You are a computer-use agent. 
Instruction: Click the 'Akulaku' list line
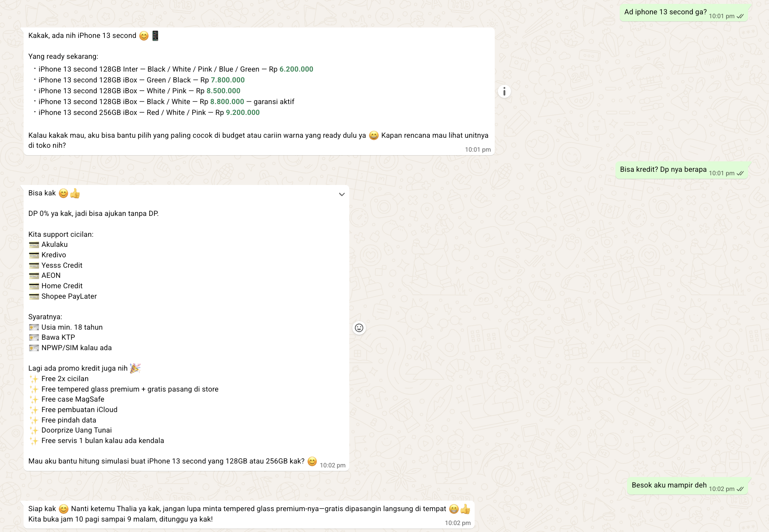(48, 245)
